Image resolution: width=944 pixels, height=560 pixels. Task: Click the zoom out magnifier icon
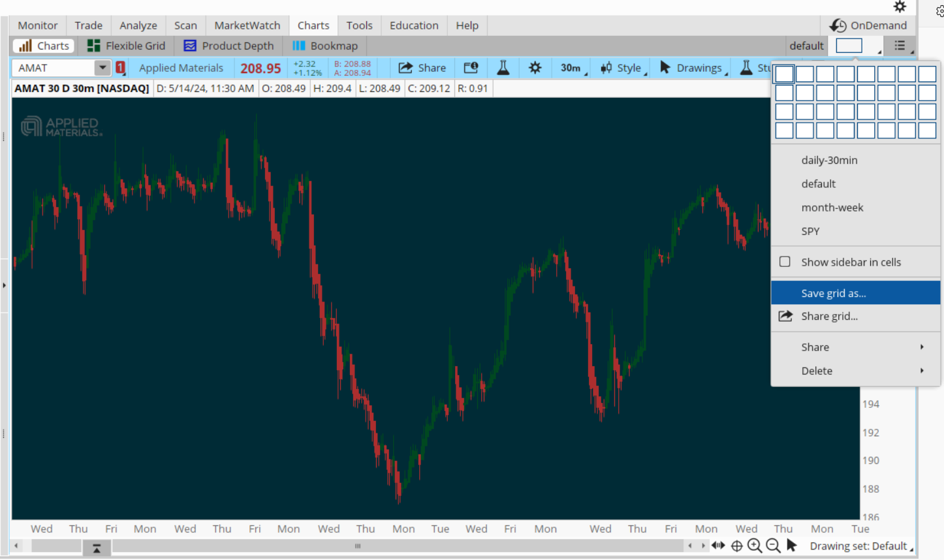coord(773,546)
